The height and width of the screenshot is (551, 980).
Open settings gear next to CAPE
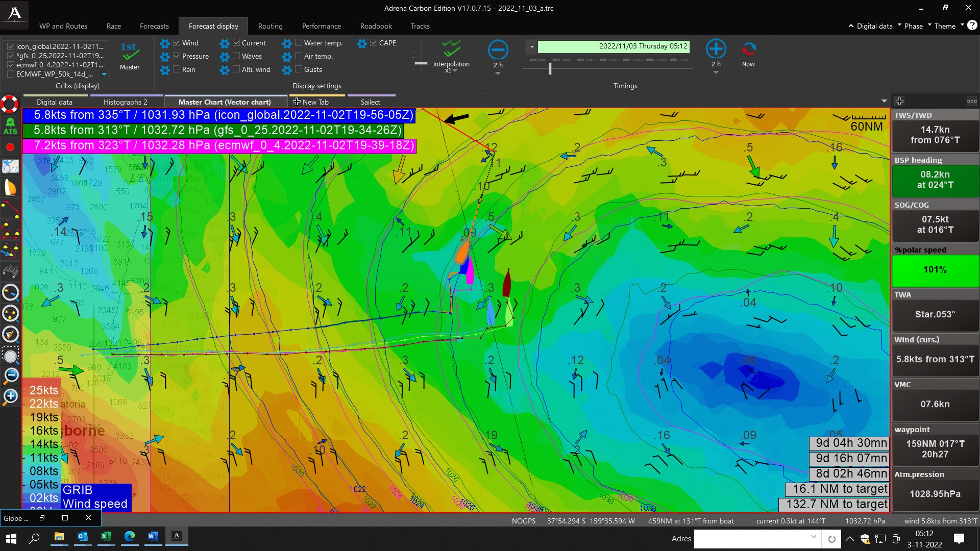(x=362, y=43)
